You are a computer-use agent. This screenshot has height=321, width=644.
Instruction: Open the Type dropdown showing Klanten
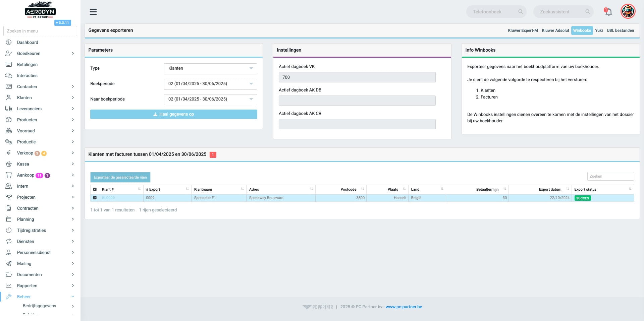[210, 68]
